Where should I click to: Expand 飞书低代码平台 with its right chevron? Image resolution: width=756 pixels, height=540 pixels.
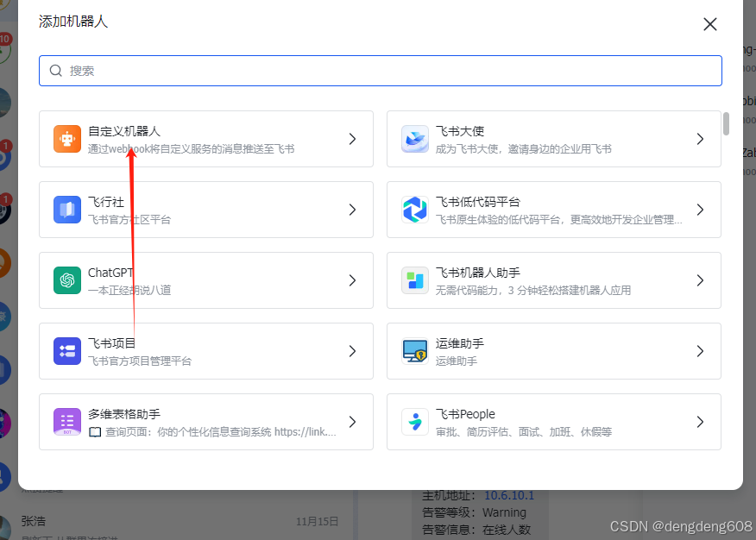pyautogui.click(x=700, y=210)
